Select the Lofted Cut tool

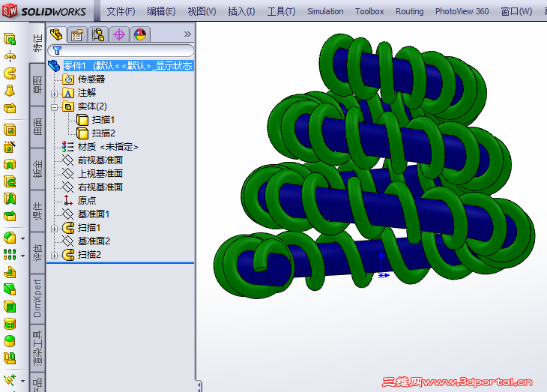(10, 199)
